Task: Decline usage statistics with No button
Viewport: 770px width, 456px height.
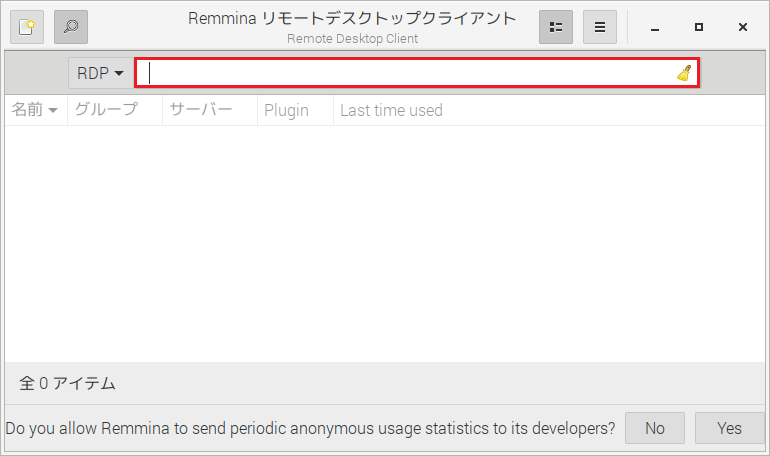Action: [x=655, y=428]
